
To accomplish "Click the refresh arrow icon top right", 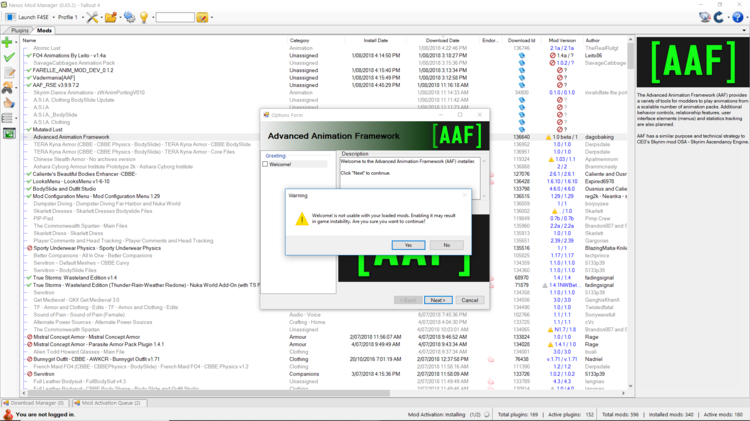I will 718,17.
